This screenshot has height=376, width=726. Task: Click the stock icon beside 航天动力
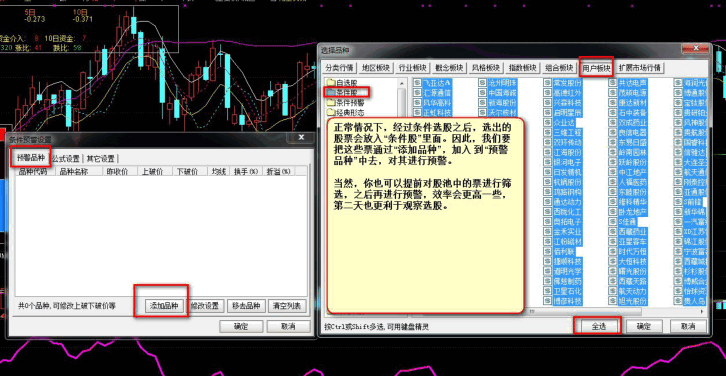(613, 291)
